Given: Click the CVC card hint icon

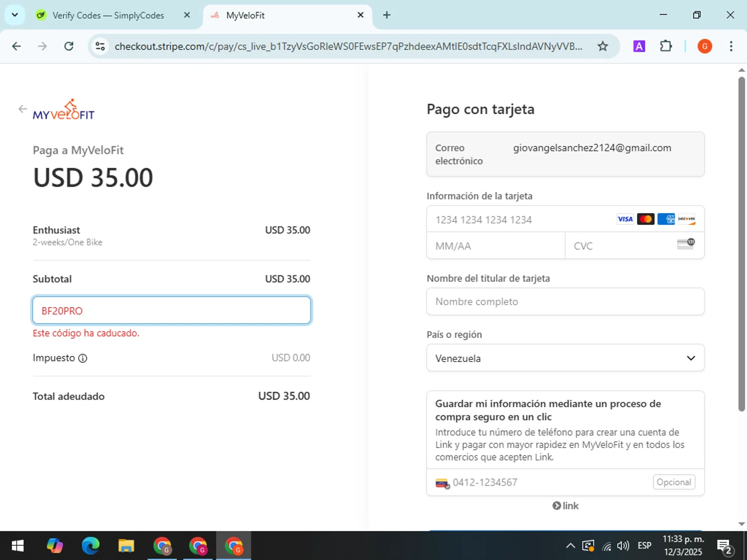Looking at the screenshot, I should click(686, 244).
